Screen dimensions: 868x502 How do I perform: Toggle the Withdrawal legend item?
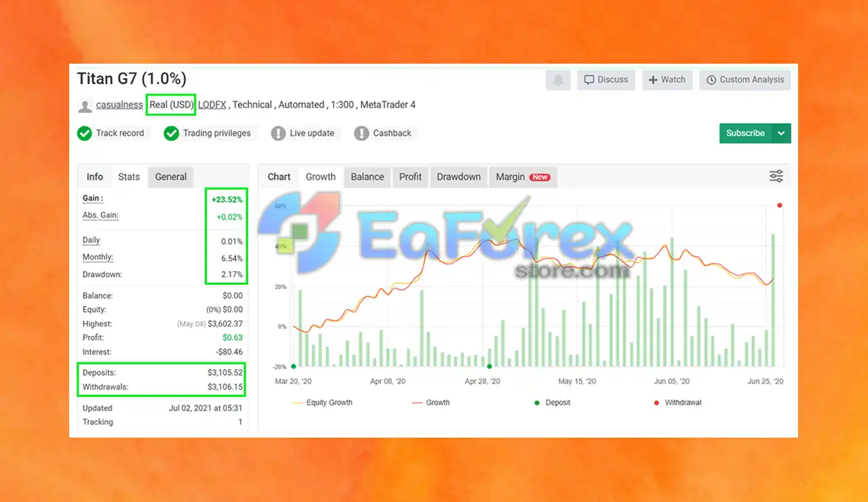click(677, 402)
